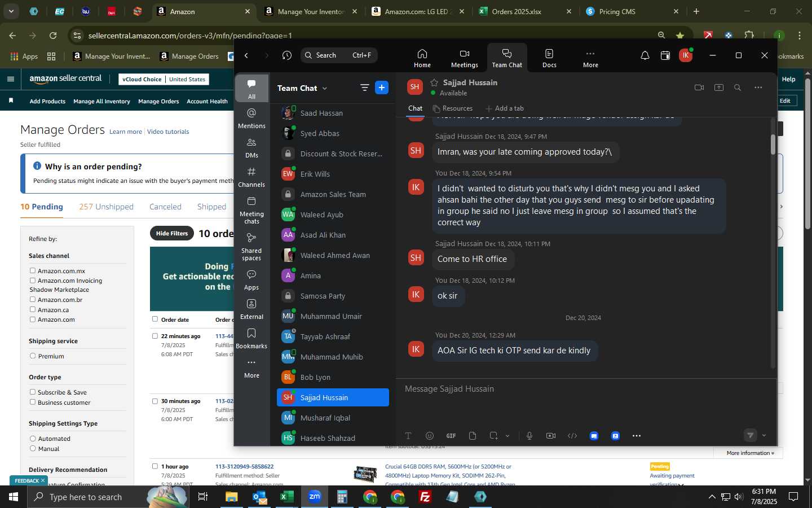The image size is (812, 508).
Task: Open Zoom Docs section
Action: pos(549,58)
